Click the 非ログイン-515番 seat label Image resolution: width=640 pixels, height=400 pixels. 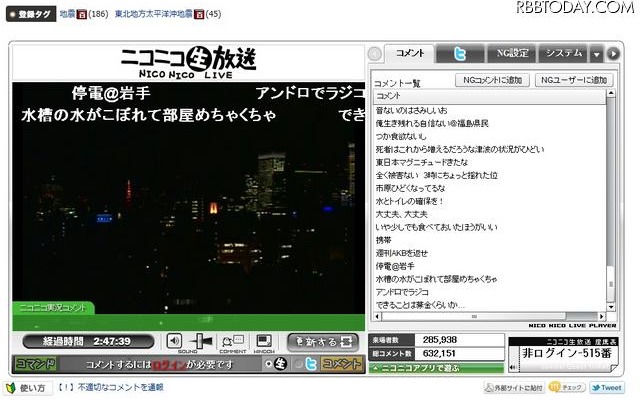[567, 353]
